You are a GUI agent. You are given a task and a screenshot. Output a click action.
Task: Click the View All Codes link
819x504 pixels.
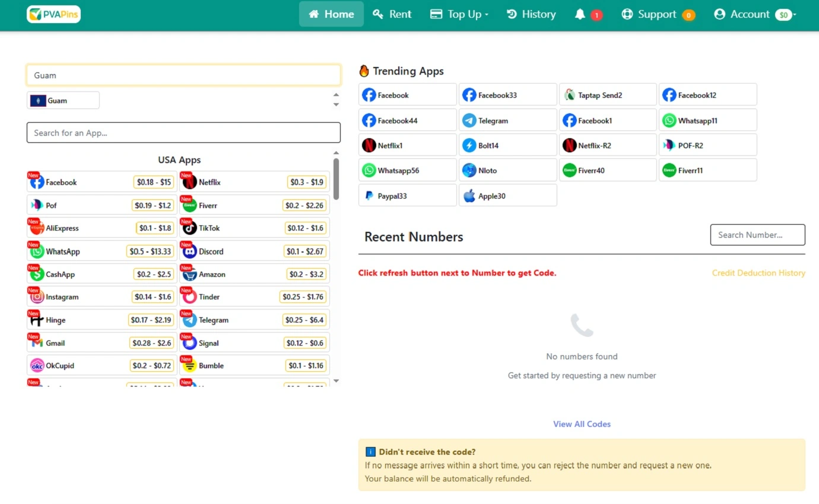(x=582, y=424)
